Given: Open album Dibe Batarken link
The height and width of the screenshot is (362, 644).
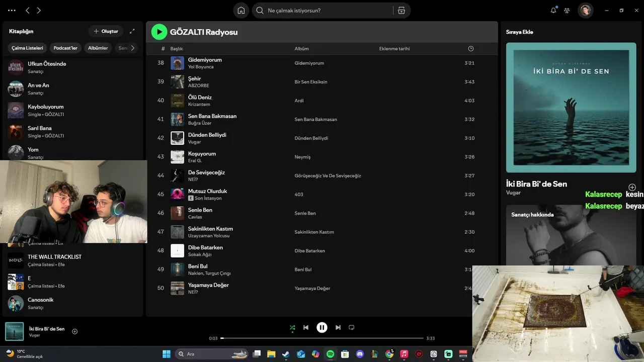Looking at the screenshot, I should tap(310, 251).
